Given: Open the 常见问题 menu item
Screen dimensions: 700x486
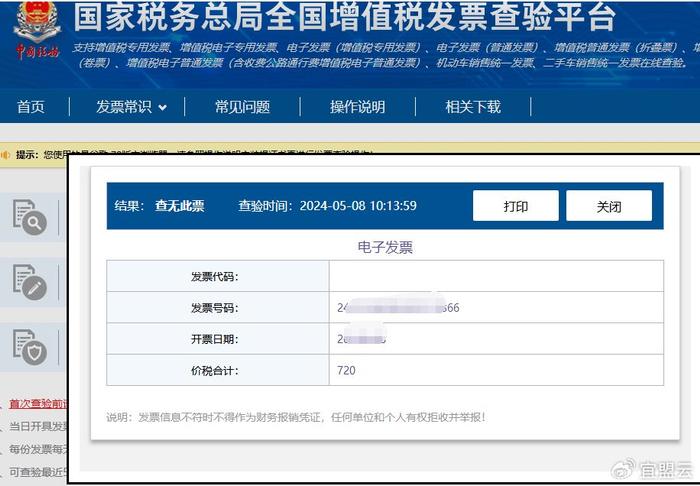Looking at the screenshot, I should coord(242,107).
